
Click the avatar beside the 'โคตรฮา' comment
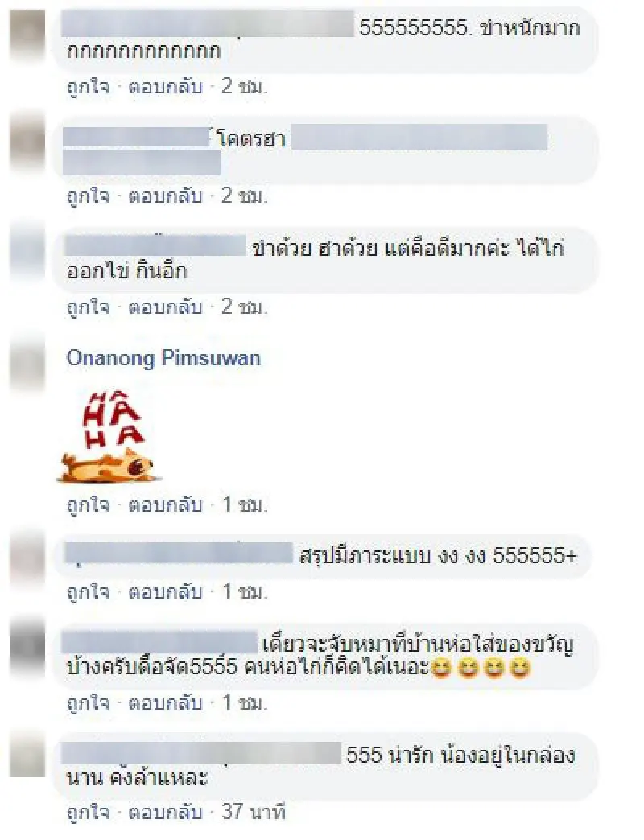click(27, 142)
